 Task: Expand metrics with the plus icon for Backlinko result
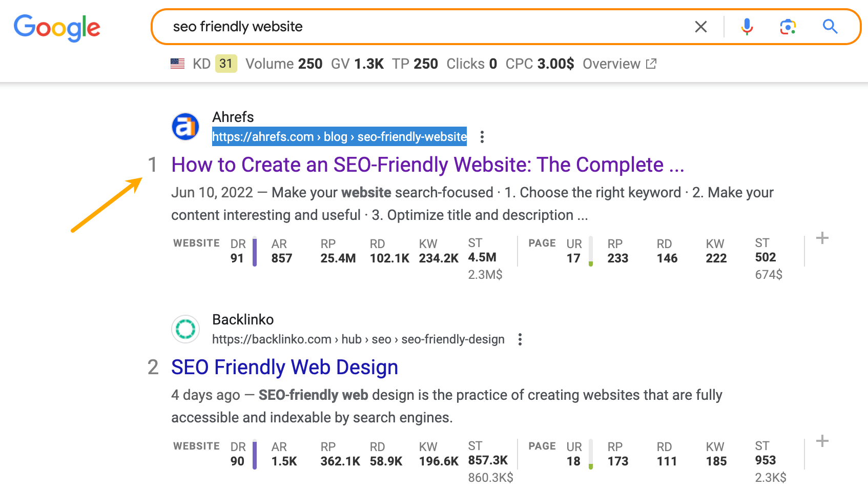tap(822, 440)
